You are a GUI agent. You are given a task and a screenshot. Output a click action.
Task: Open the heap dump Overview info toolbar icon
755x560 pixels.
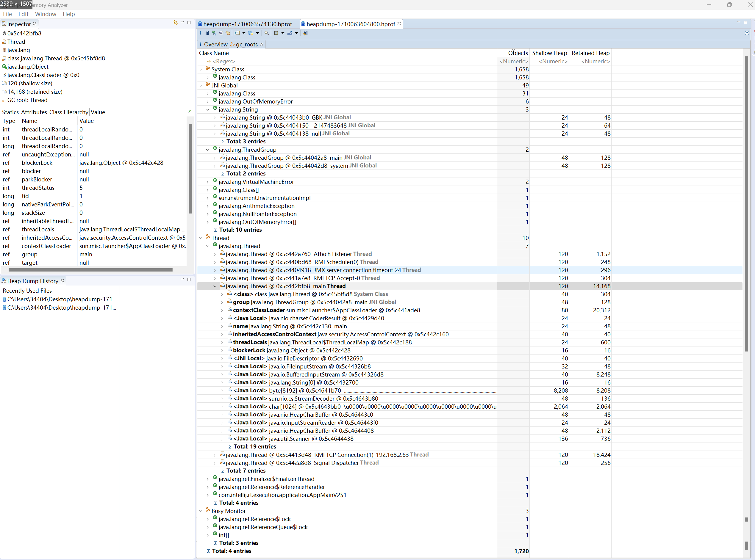coord(200,33)
